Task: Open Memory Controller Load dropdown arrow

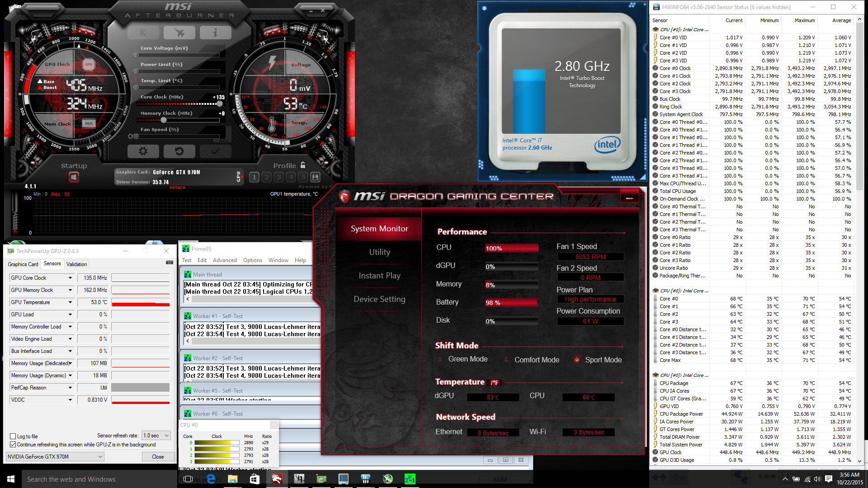Action: point(70,327)
